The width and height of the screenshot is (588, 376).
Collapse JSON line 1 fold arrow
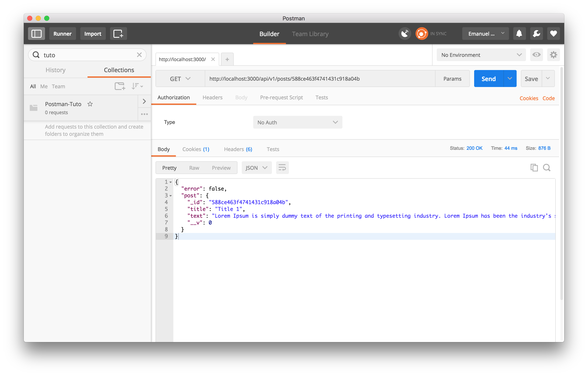click(x=171, y=182)
